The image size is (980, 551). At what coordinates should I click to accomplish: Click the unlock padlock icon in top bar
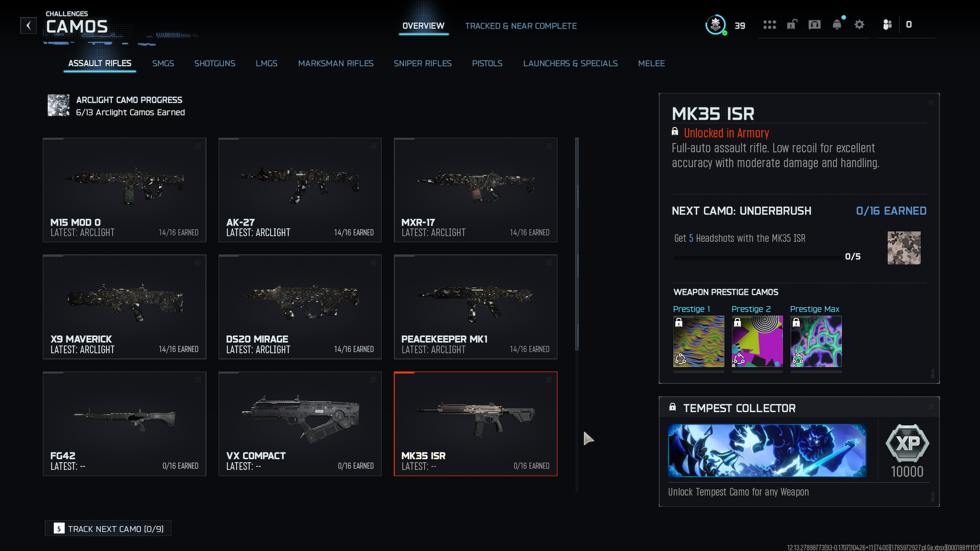(x=792, y=24)
